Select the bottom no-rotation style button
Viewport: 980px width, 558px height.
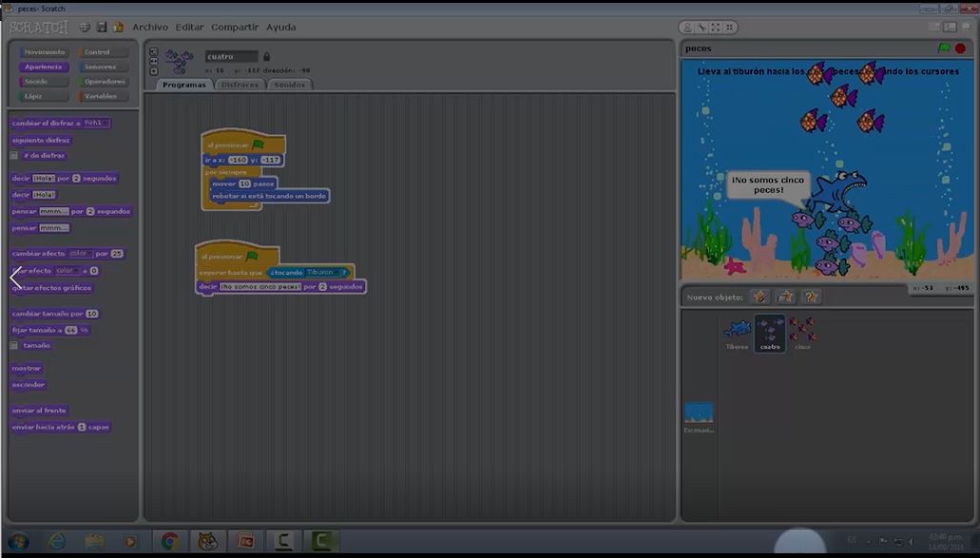click(154, 71)
